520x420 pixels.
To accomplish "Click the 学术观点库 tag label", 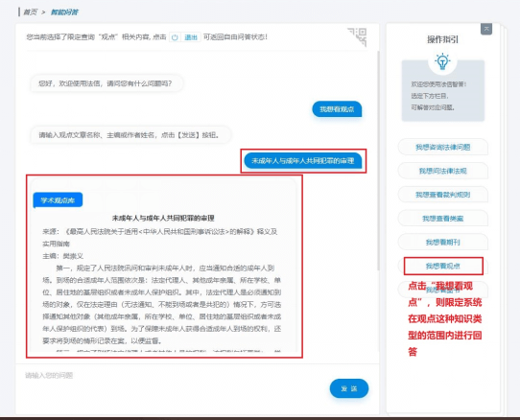I will click(x=58, y=199).
